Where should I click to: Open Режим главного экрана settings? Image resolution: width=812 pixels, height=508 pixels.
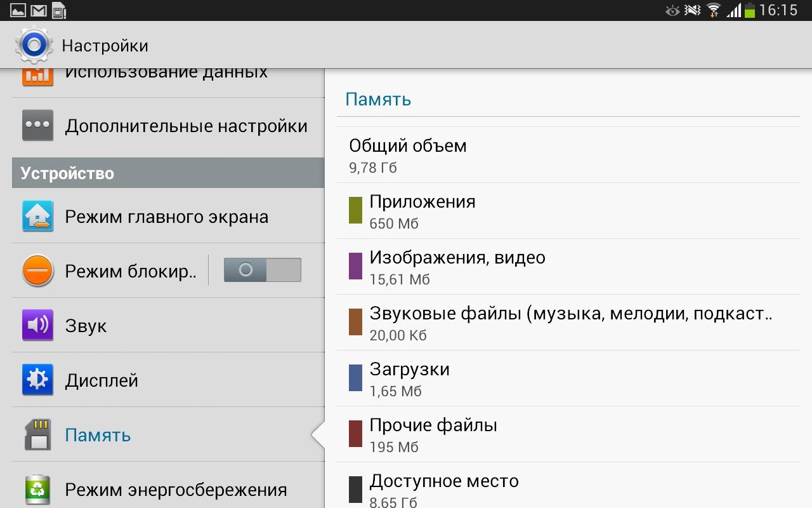pyautogui.click(x=166, y=217)
